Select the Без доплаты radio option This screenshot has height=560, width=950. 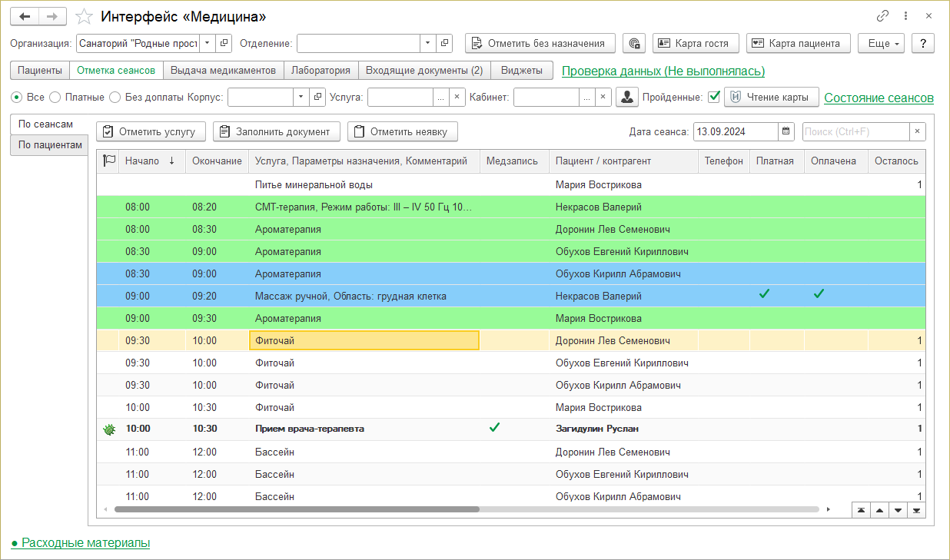pos(115,98)
